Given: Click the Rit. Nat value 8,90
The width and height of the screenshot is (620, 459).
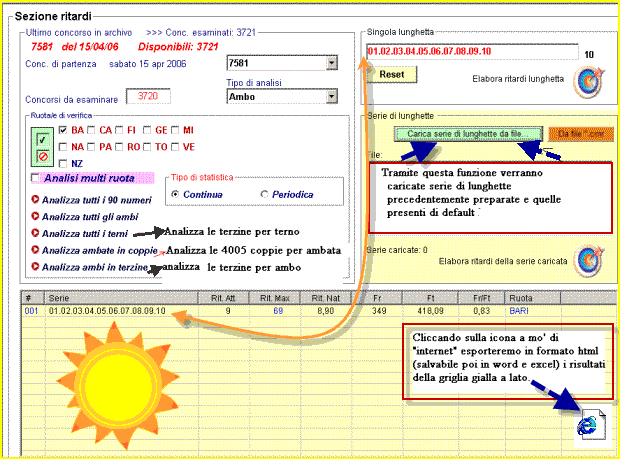Looking at the screenshot, I should [326, 311].
